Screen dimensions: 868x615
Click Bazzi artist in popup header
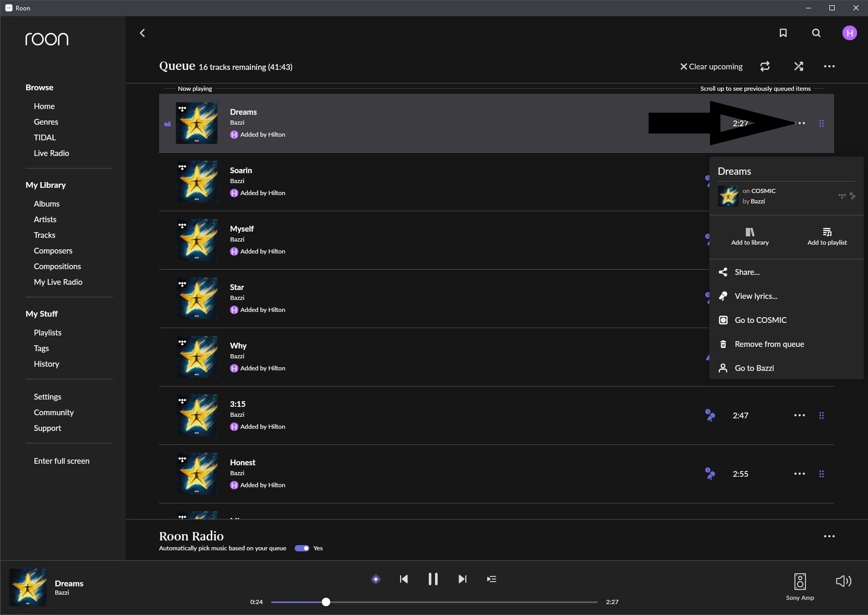(758, 201)
